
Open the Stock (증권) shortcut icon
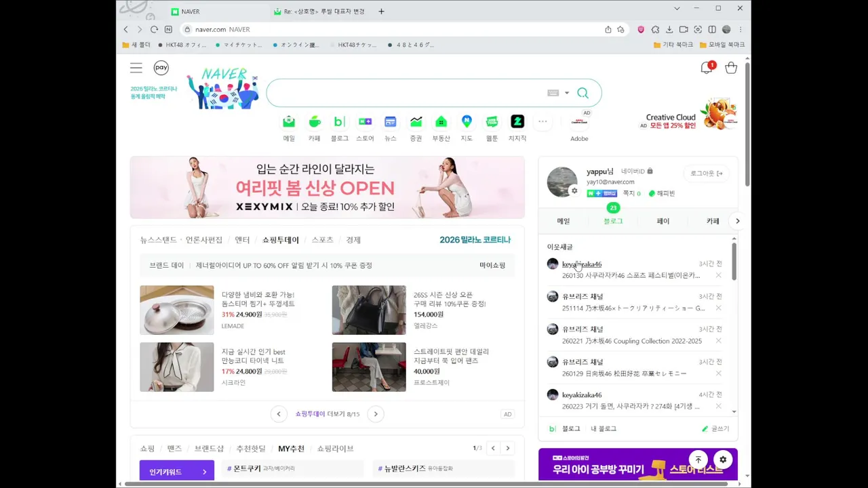pos(416,122)
